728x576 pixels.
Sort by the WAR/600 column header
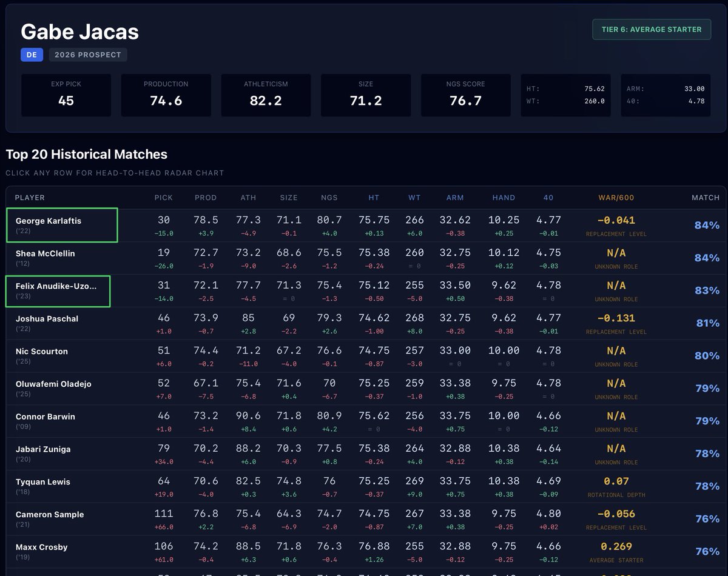click(x=616, y=198)
